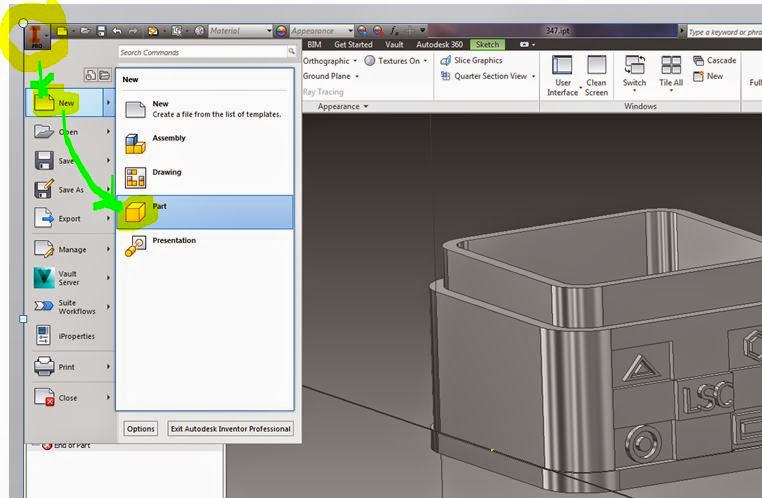The width and height of the screenshot is (762, 498).
Task: Click the Appearance color wheel icon
Action: [x=281, y=32]
